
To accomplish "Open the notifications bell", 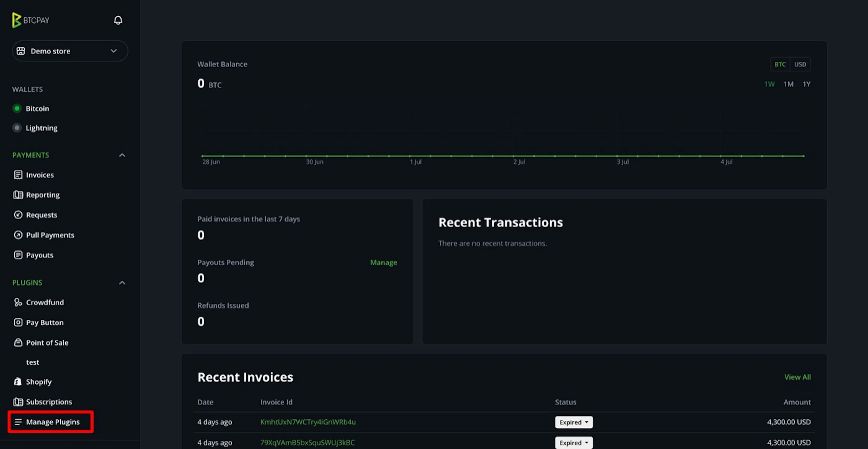I will click(x=118, y=20).
